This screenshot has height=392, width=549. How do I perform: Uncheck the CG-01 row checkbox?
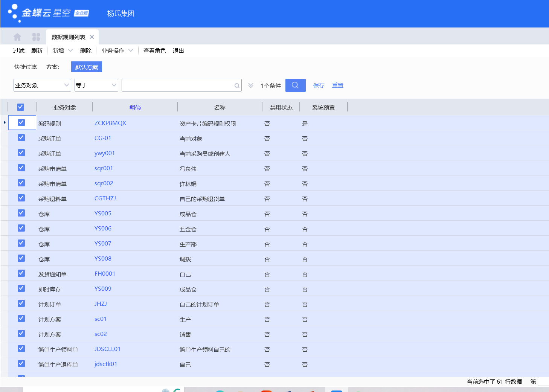(x=21, y=137)
